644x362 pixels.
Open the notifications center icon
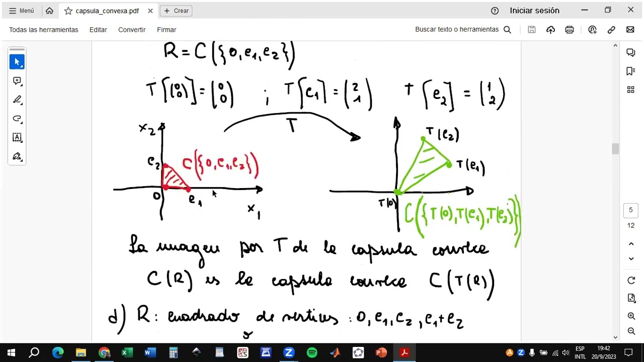tap(628, 352)
